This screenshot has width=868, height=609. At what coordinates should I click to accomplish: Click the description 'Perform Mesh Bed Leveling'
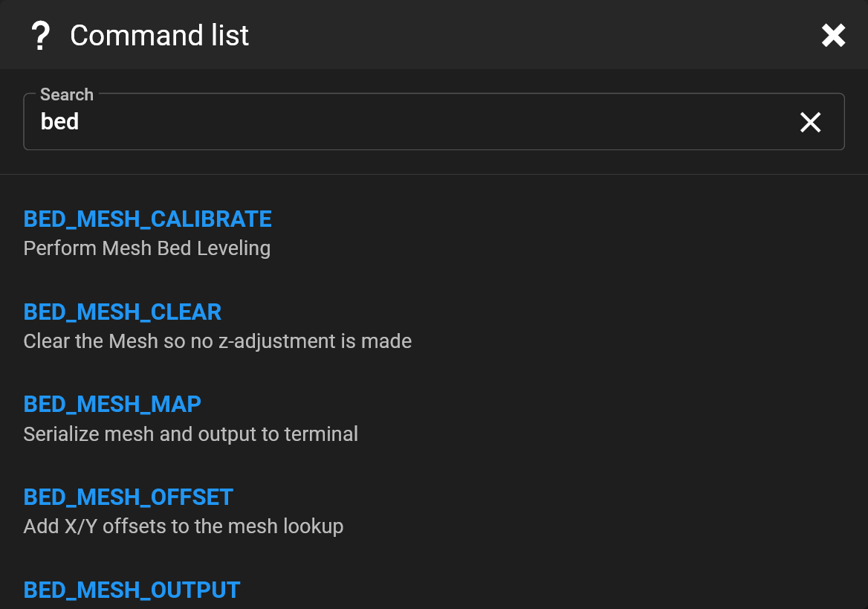click(x=147, y=248)
